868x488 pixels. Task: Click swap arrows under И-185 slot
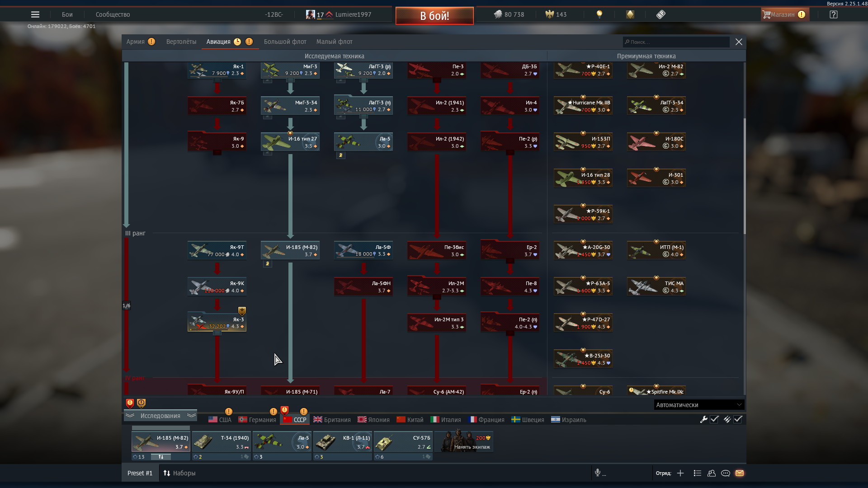pyautogui.click(x=161, y=457)
